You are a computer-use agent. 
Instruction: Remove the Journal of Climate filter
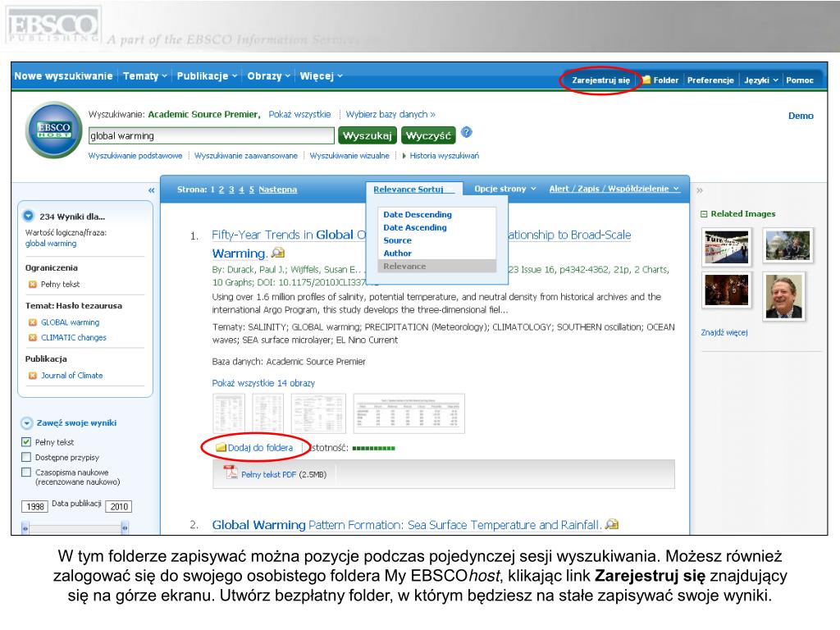coord(32,376)
